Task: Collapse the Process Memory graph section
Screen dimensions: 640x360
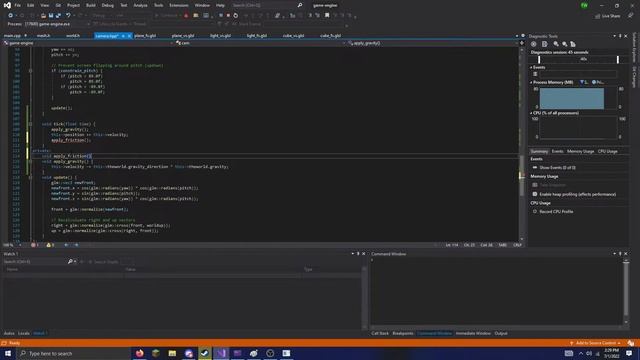Action: click(x=531, y=82)
